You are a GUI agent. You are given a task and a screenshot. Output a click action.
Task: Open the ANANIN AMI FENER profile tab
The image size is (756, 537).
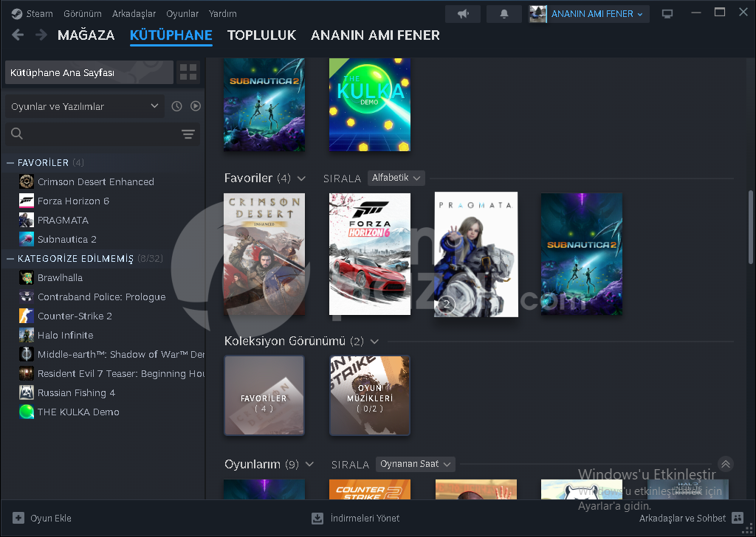(375, 35)
